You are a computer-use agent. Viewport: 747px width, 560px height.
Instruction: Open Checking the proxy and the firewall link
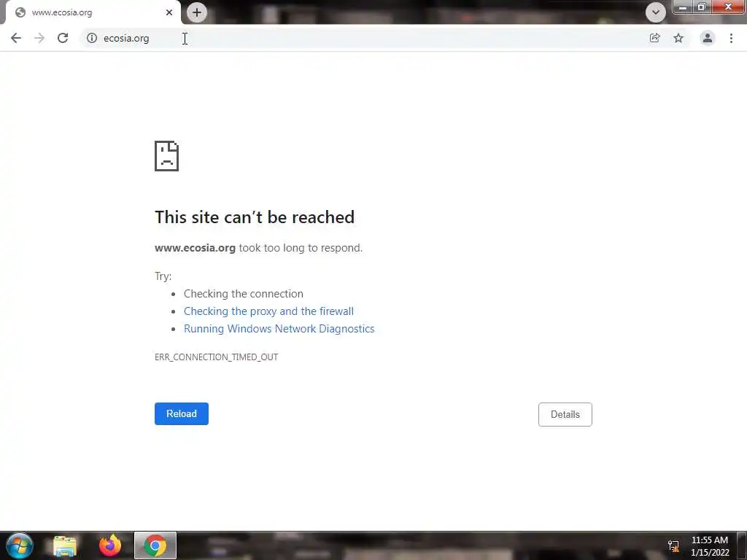tap(268, 311)
